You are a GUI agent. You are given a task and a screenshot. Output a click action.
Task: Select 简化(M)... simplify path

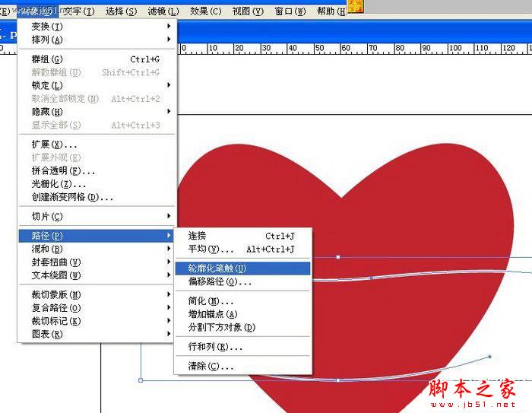tap(243, 301)
